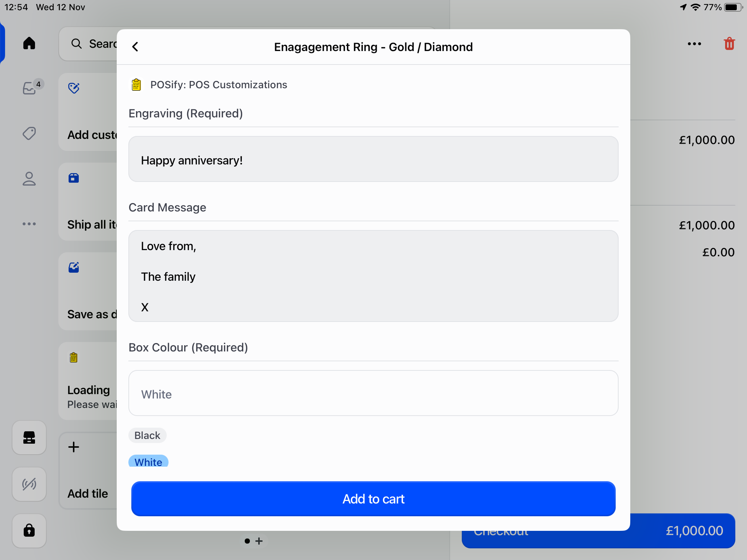Add a new page with plus indicator
The image size is (747, 560).
(259, 541)
